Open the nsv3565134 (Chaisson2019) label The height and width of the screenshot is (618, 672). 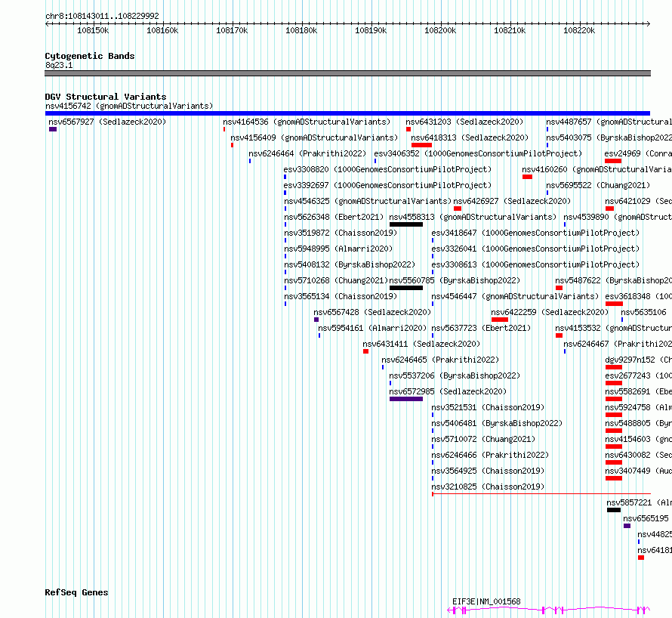[x=341, y=296]
